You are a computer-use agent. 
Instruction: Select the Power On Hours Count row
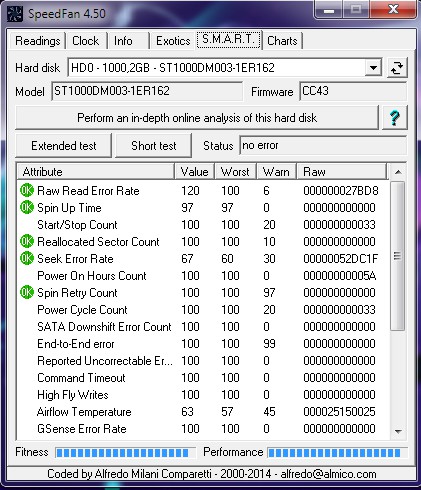click(x=203, y=276)
